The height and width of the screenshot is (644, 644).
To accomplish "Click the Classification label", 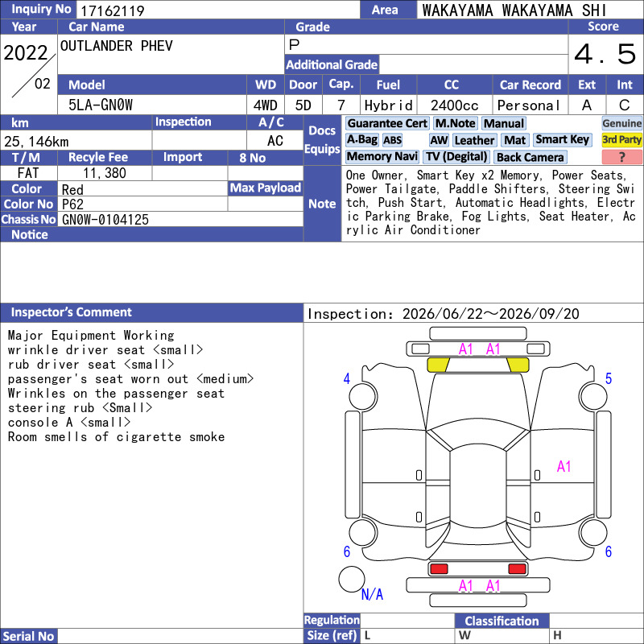I will pyautogui.click(x=502, y=621).
